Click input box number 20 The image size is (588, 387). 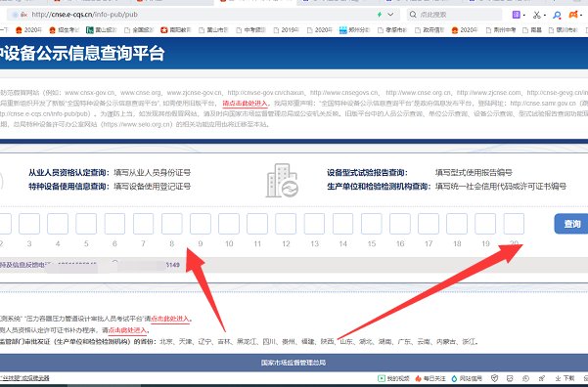[514, 224]
